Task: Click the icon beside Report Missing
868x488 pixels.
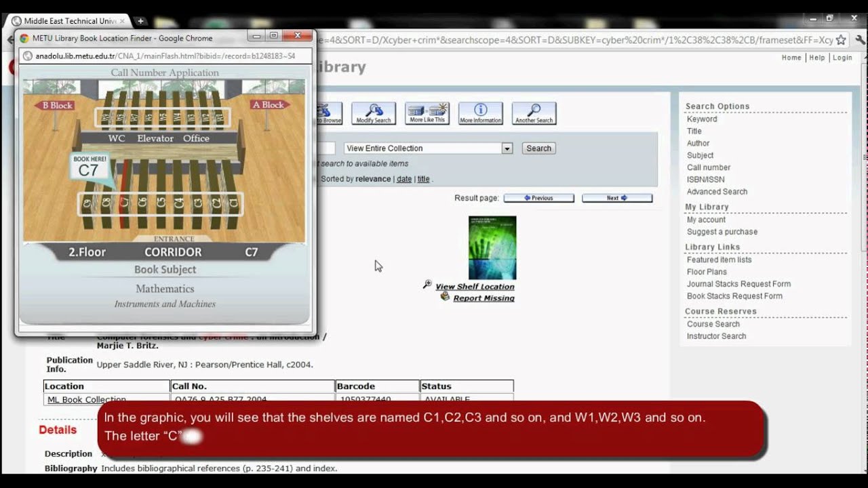Action: (x=445, y=297)
